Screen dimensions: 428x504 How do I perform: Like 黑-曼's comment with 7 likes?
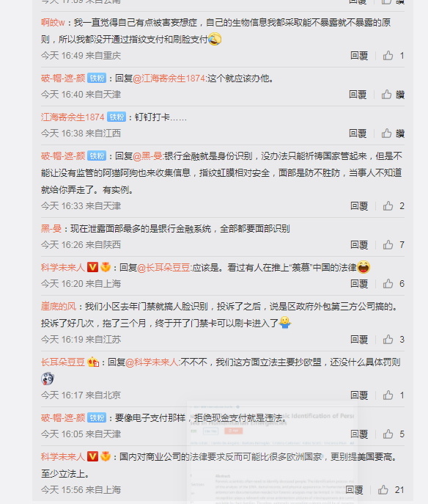point(388,245)
